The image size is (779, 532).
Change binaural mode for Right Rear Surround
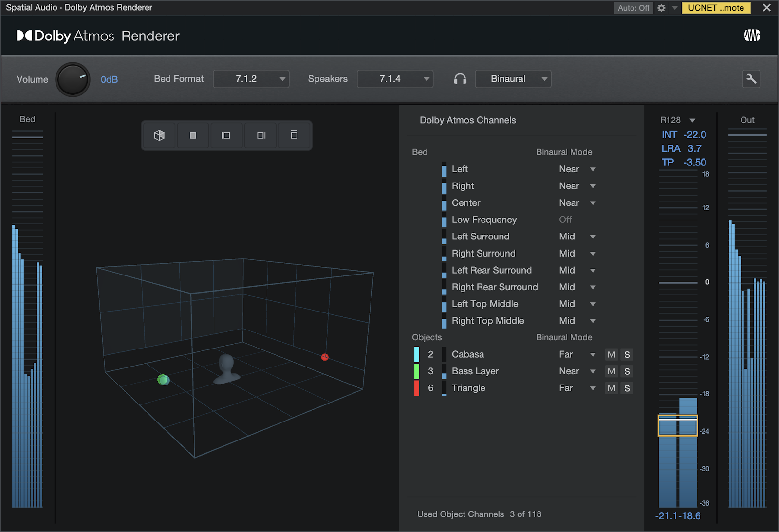coord(577,287)
